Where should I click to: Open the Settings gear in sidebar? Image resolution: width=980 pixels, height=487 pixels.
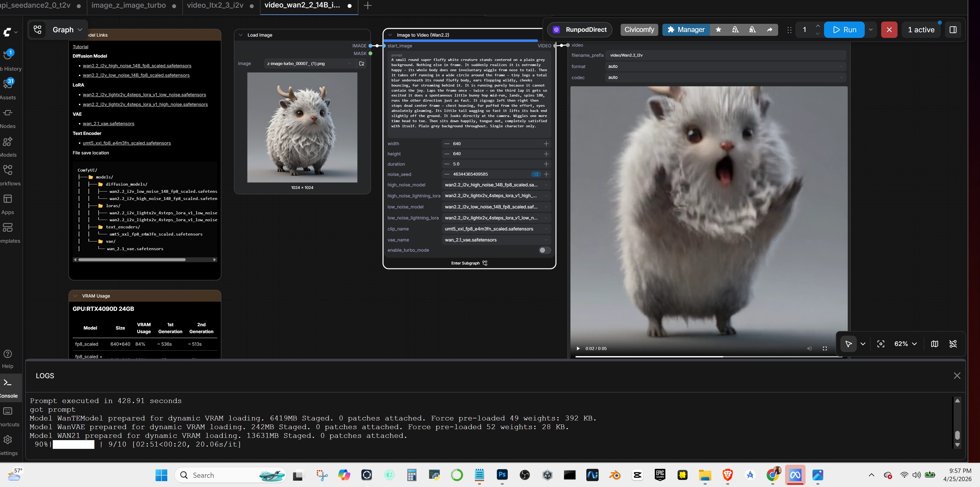point(8,440)
